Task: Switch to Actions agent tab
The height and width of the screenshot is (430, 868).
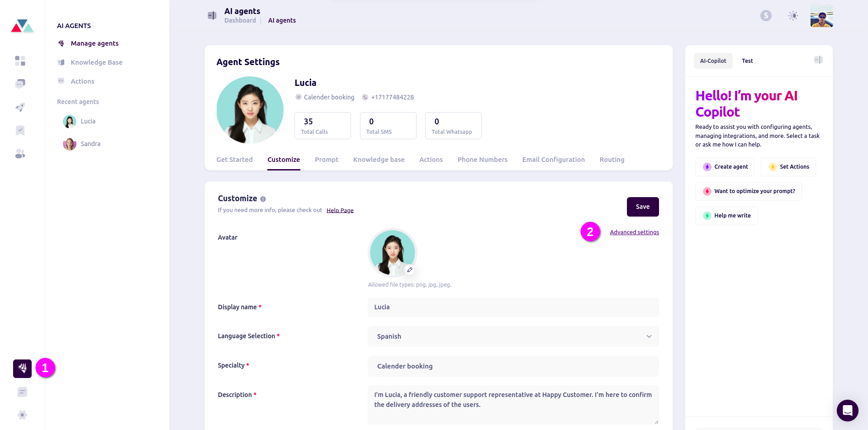Action: tap(431, 160)
